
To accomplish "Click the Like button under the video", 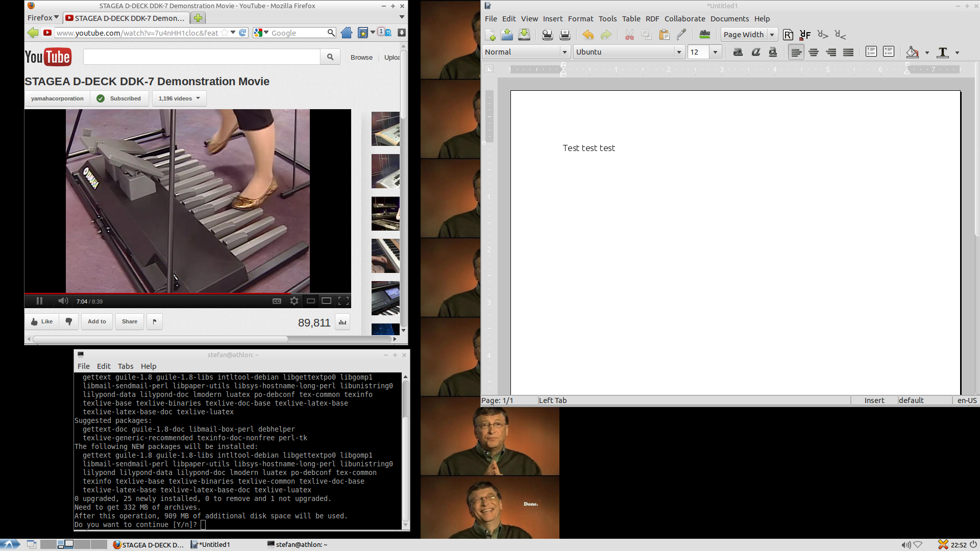I will (42, 321).
